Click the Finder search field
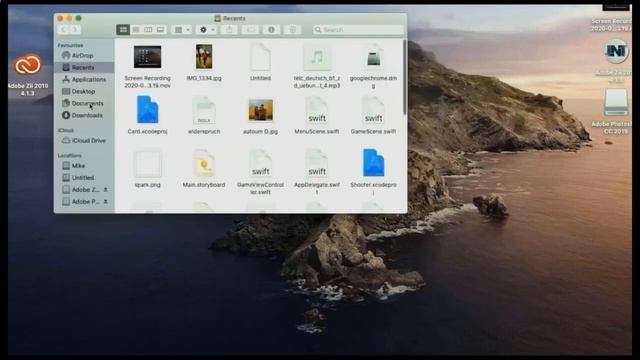The height and width of the screenshot is (360, 640). pos(358,30)
